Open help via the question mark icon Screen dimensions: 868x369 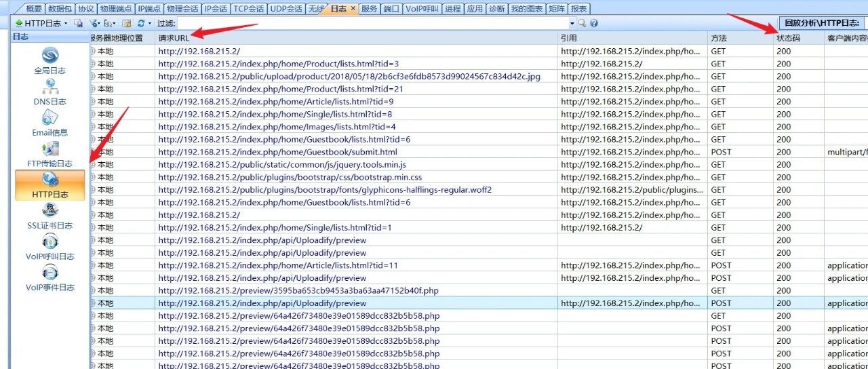593,23
